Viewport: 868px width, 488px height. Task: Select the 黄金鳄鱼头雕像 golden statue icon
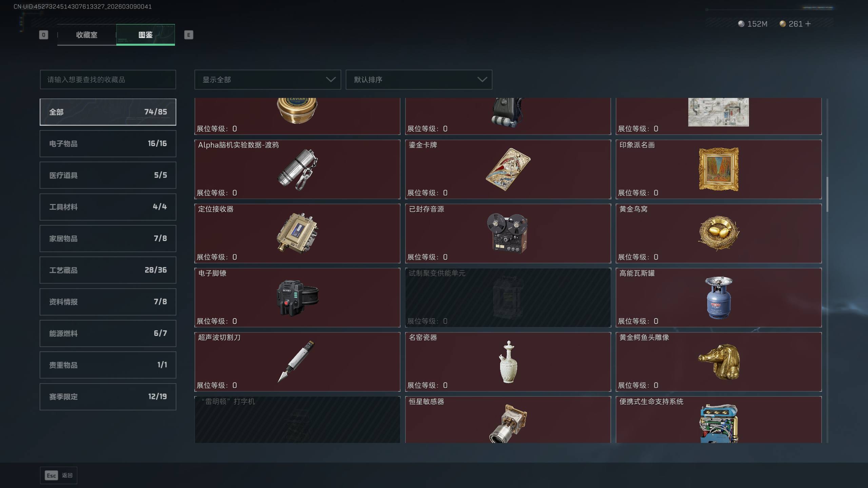tap(718, 362)
